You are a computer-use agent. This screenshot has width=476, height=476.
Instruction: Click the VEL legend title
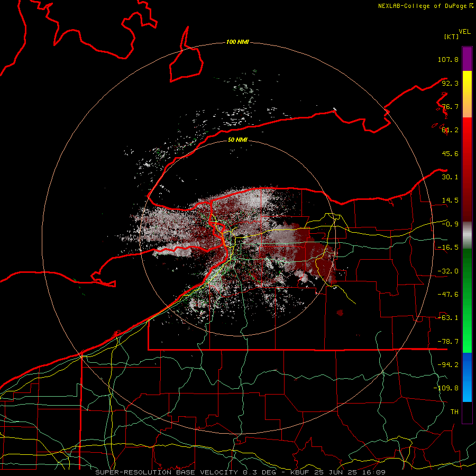click(464, 32)
